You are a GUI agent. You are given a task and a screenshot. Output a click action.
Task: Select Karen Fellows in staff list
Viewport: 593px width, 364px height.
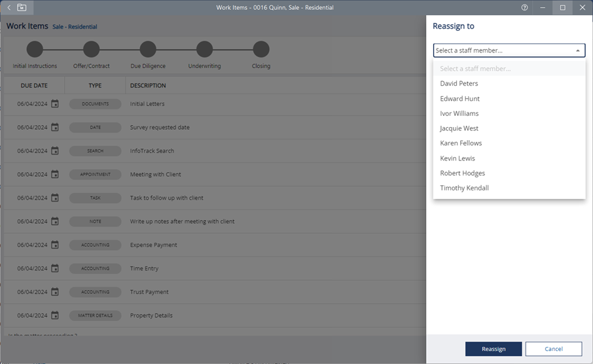pos(461,143)
